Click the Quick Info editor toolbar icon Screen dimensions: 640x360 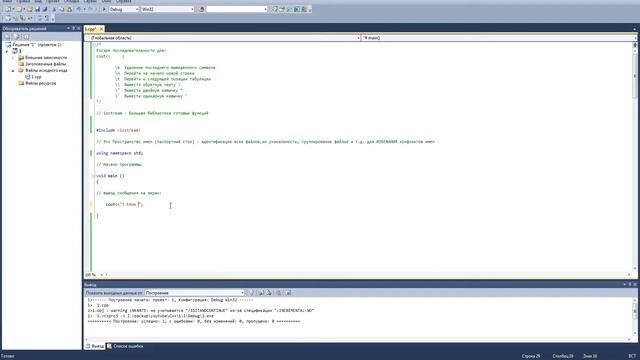(22, 18)
